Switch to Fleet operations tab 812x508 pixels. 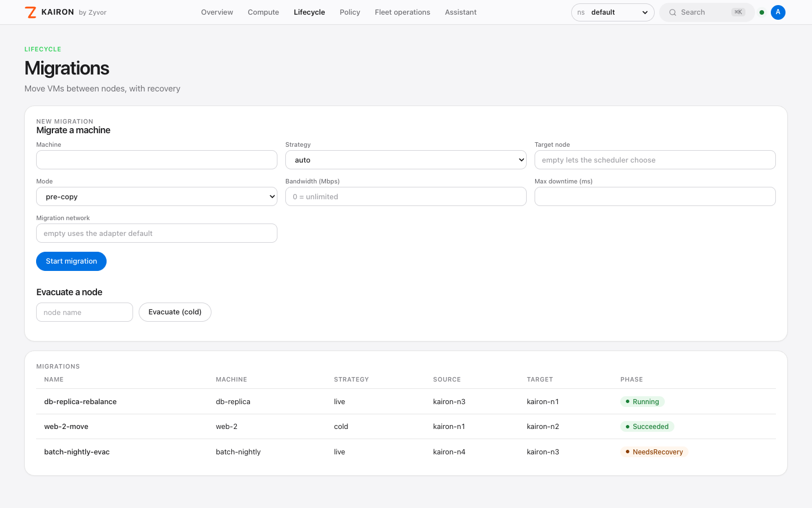[403, 12]
